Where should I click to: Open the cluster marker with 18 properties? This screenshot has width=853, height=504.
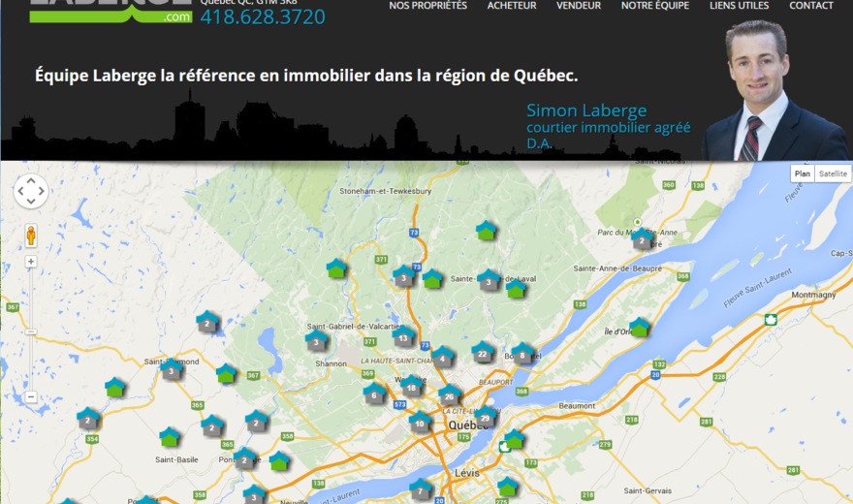(411, 387)
